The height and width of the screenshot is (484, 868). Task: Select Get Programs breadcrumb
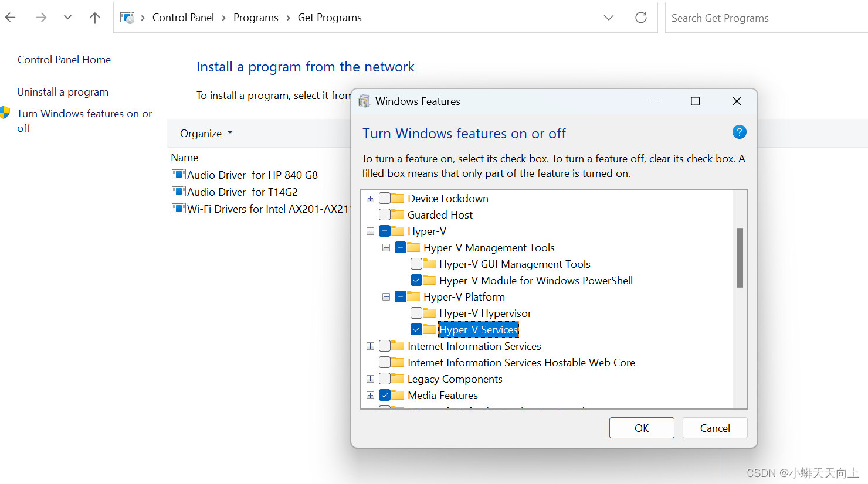330,18
